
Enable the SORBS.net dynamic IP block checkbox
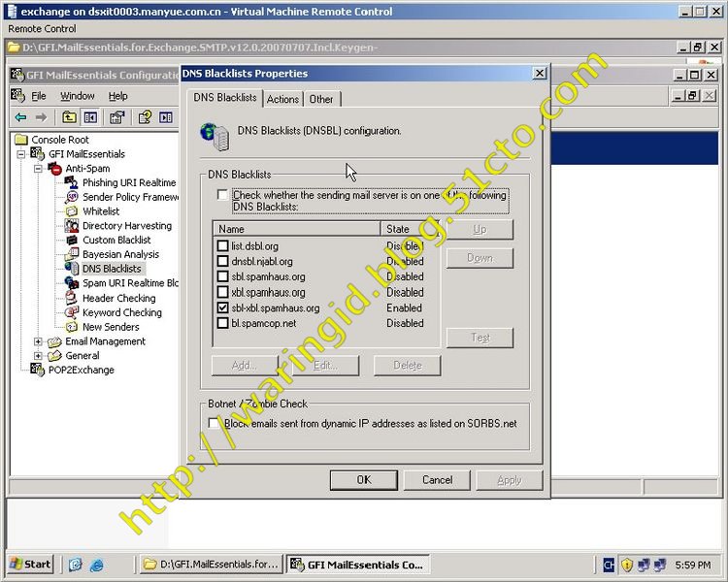215,423
